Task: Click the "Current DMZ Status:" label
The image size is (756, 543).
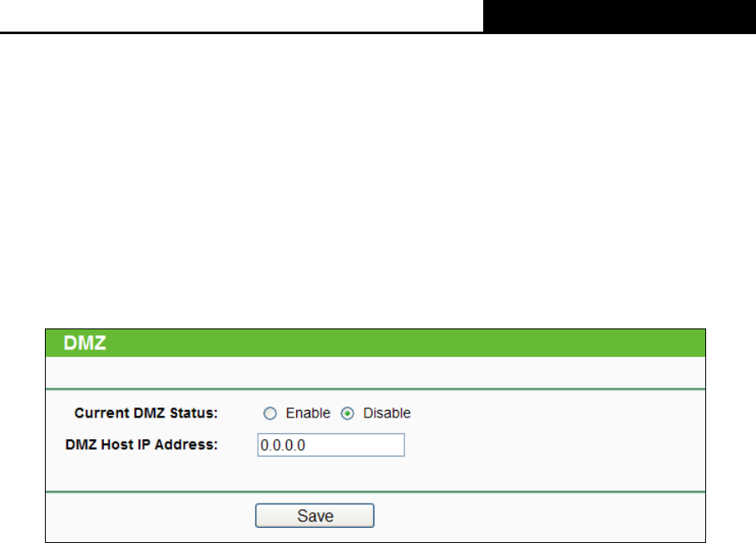Action: tap(146, 413)
